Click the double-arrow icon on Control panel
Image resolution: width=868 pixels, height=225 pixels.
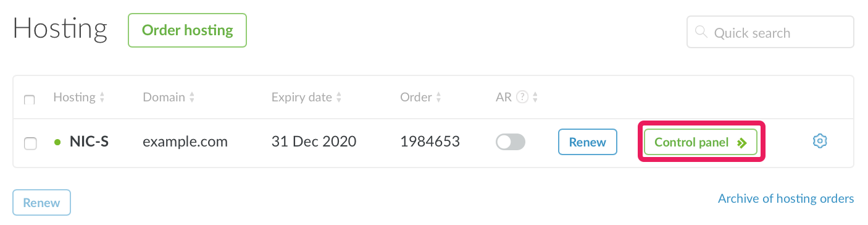coord(742,142)
